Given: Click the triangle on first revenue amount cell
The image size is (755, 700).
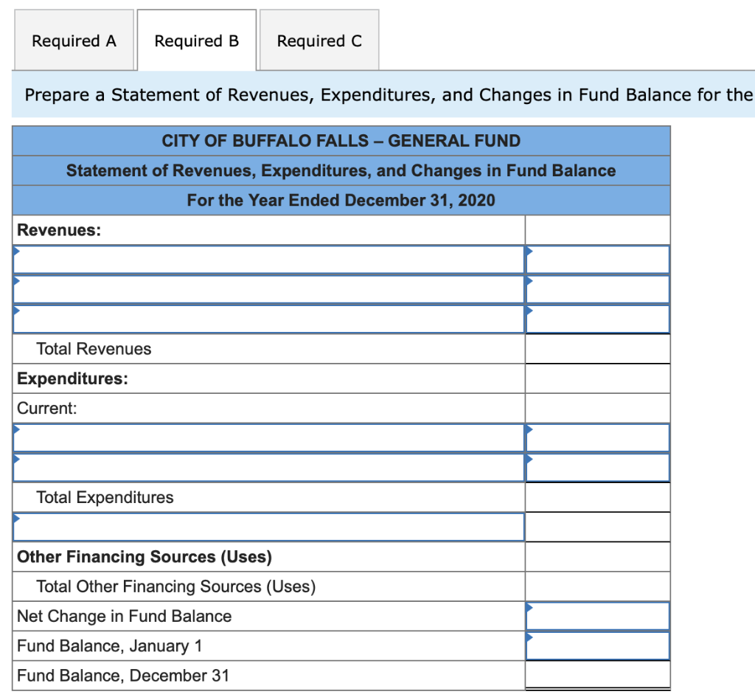Looking at the screenshot, I should 529,251.
